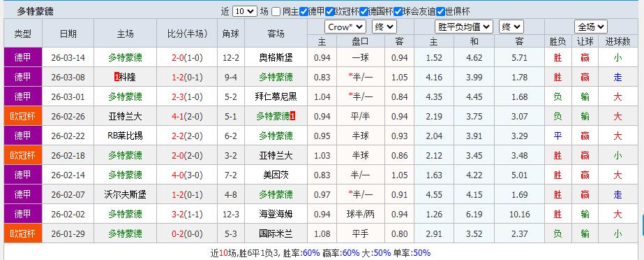644x260 pixels.
Task: Open the 终 dropdown next to 胜平负均值
Action: pos(511,27)
